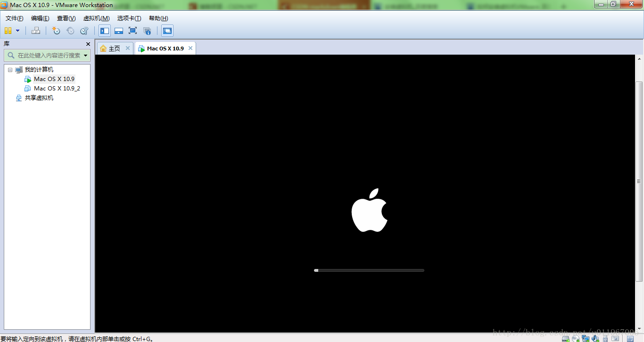Select the Mac OS X 10.9 tab
Screen dimensions: 644x342
165,49
